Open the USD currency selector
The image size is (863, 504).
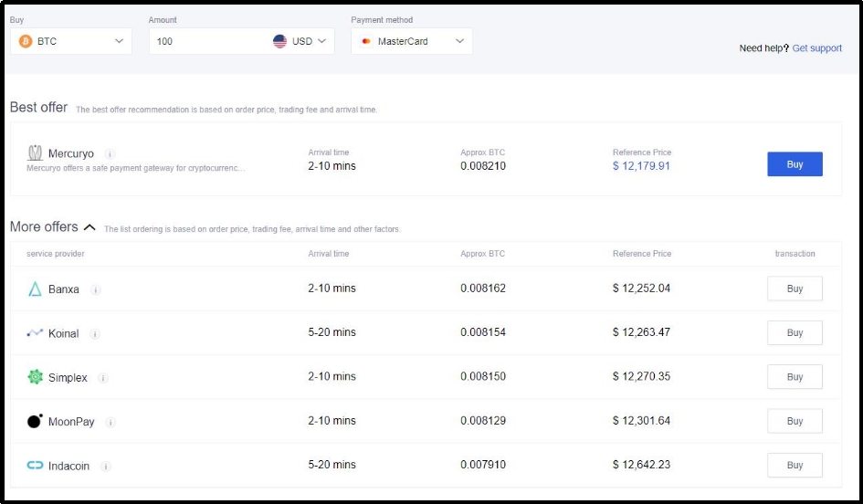pos(300,41)
